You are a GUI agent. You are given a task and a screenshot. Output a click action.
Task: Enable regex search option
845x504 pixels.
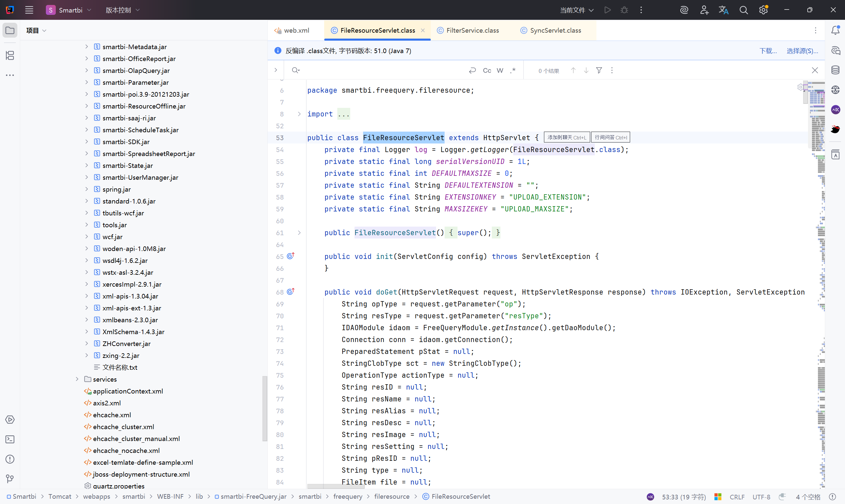513,70
